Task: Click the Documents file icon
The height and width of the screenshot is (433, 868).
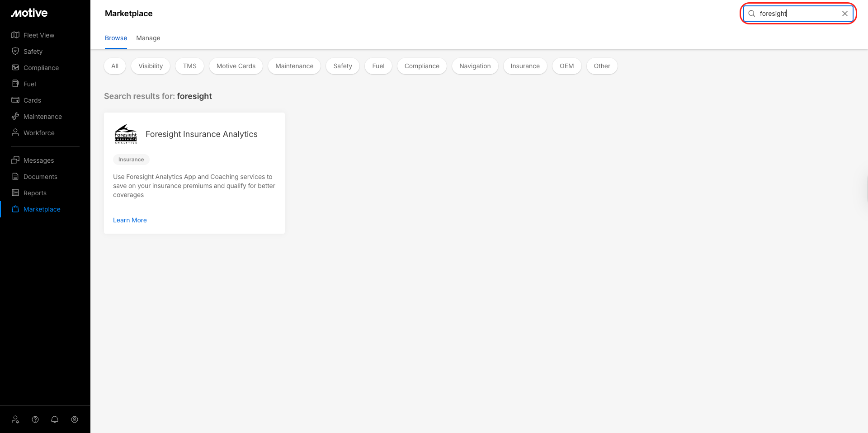Action: pos(15,177)
